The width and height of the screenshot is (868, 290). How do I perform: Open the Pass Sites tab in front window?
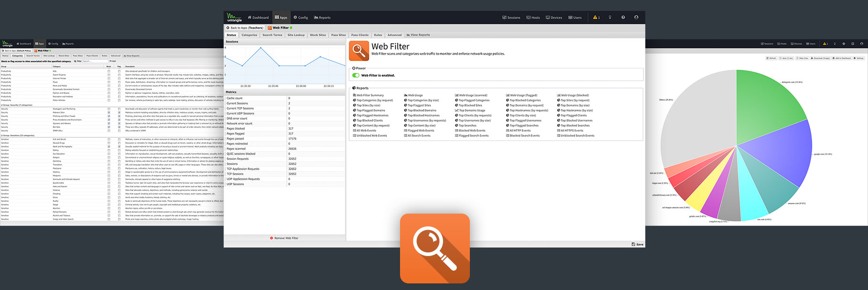(338, 35)
